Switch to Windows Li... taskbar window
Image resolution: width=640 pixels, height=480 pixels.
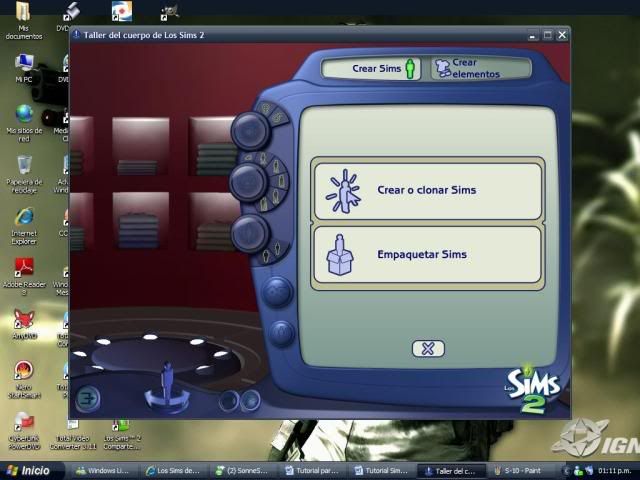[x=104, y=471]
